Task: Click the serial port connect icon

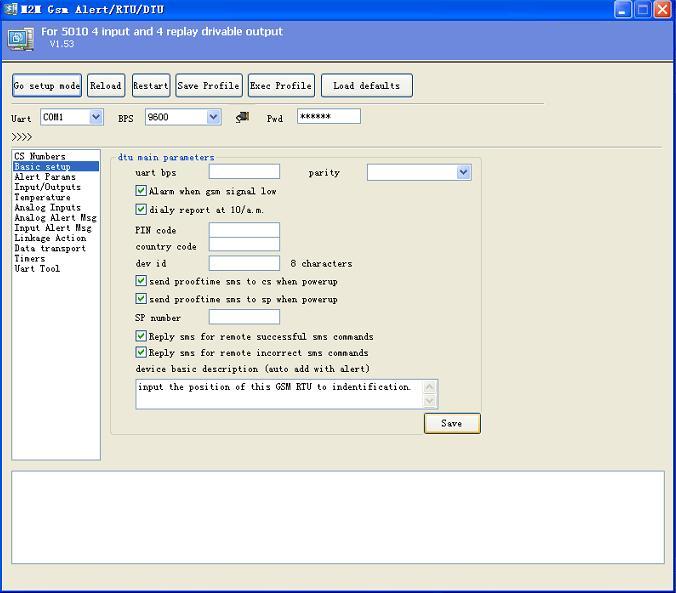Action: (243, 117)
